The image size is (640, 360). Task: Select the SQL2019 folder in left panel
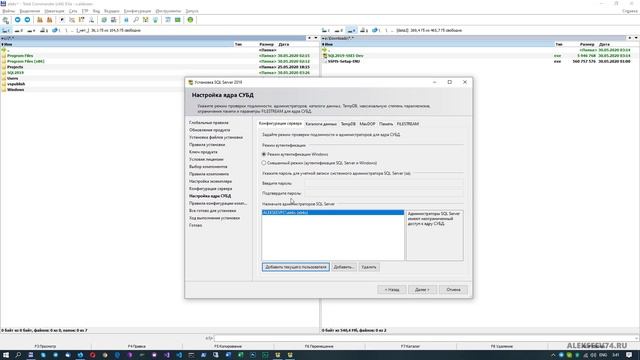click(x=15, y=73)
